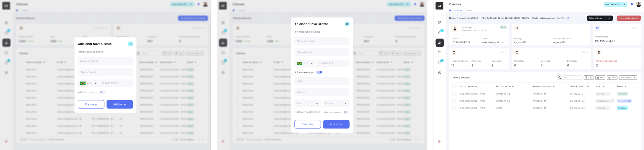Screen dimensions: 644x150
Task: Click the sort icon beside Tipo de pedido
Action: 513,87
